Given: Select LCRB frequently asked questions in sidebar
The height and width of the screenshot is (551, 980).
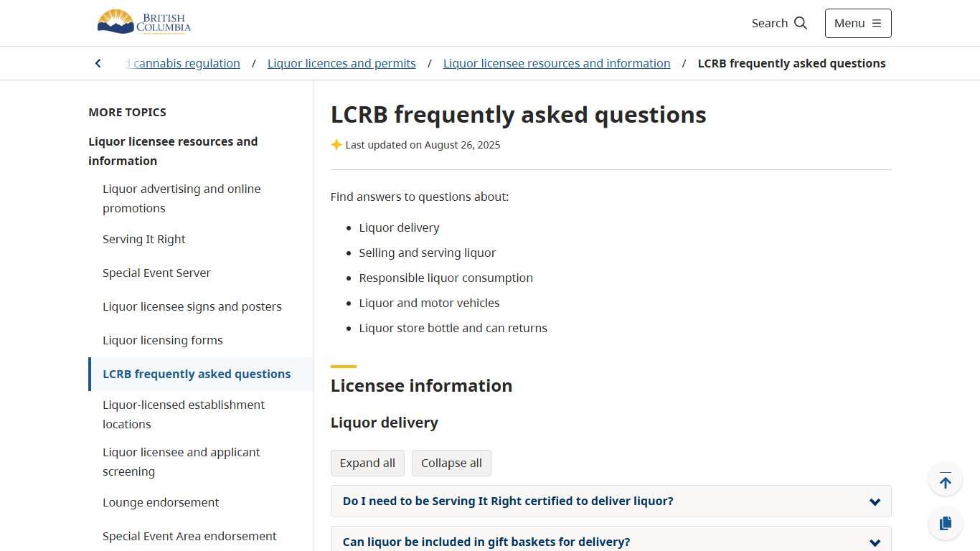Looking at the screenshot, I should [197, 374].
